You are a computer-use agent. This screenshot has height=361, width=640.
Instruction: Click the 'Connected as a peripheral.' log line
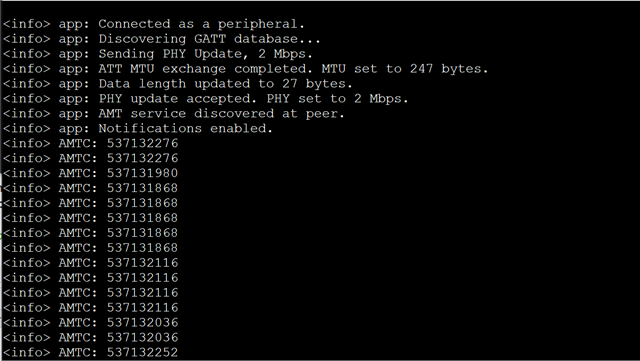coord(153,24)
